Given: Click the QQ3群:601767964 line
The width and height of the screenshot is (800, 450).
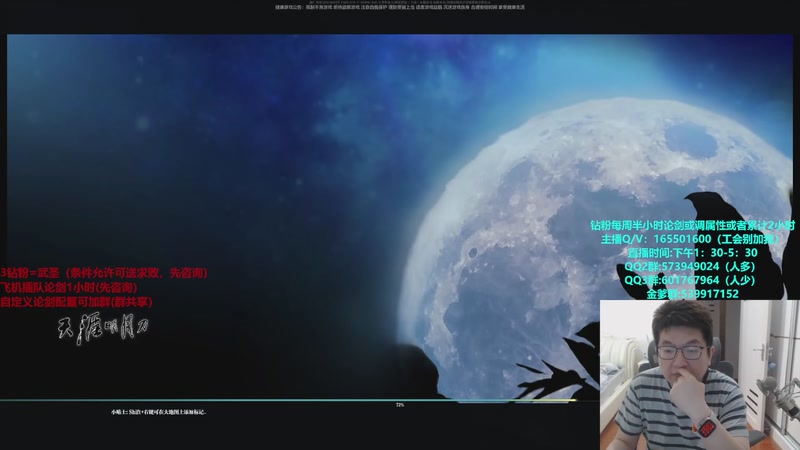Looking at the screenshot, I should coord(689,280).
